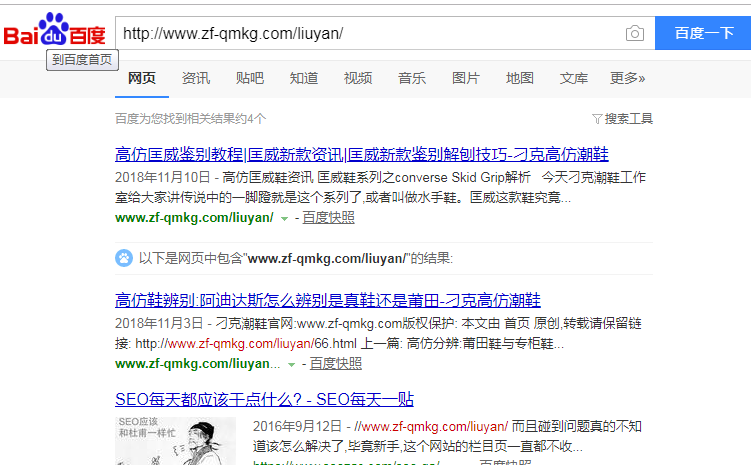The image size is (751, 465).
Task: Go to the 地图 tab
Action: (x=520, y=78)
